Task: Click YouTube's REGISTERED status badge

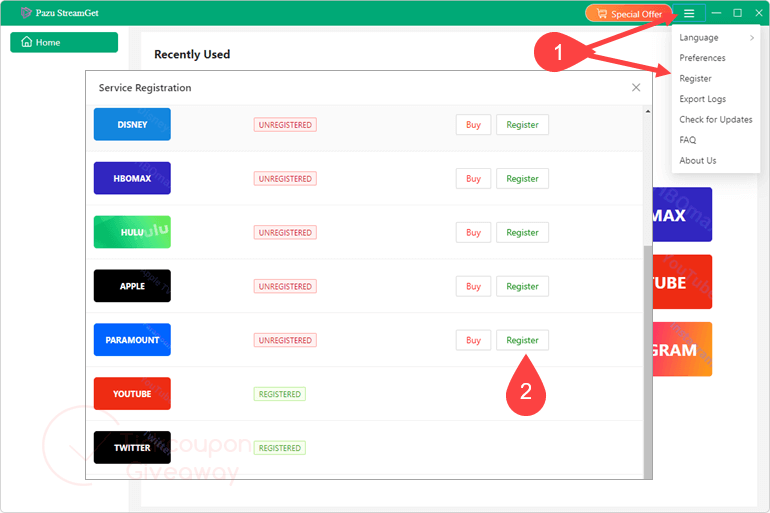Action: pyautogui.click(x=279, y=394)
